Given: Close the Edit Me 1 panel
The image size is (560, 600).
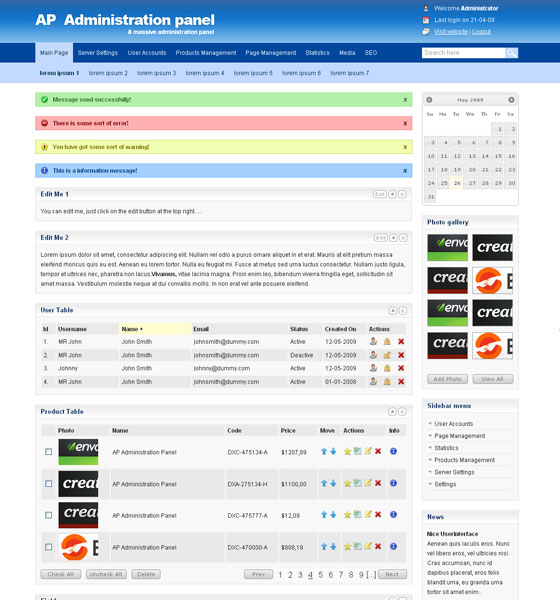Looking at the screenshot, I should [x=402, y=194].
